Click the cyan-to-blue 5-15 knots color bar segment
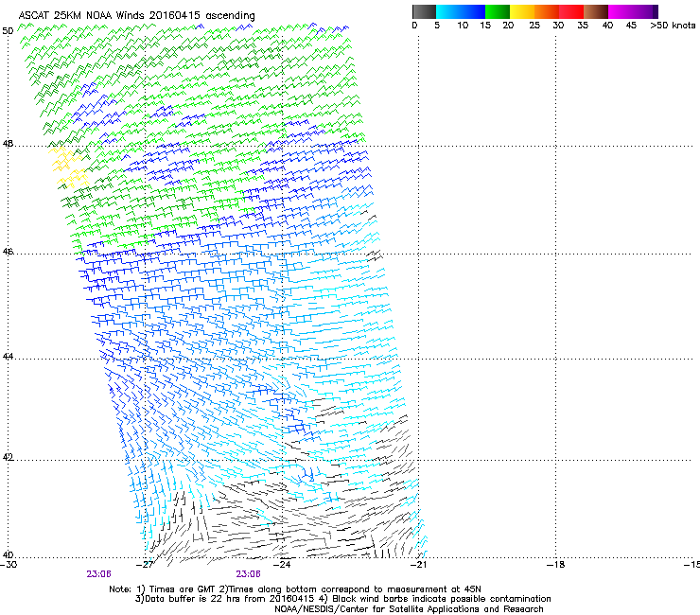This screenshot has width=700, height=615. 461,11
